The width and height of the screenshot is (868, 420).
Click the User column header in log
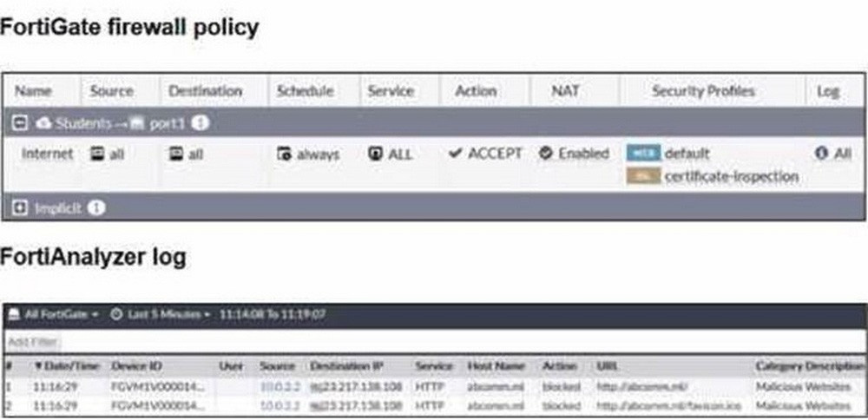pyautogui.click(x=232, y=366)
